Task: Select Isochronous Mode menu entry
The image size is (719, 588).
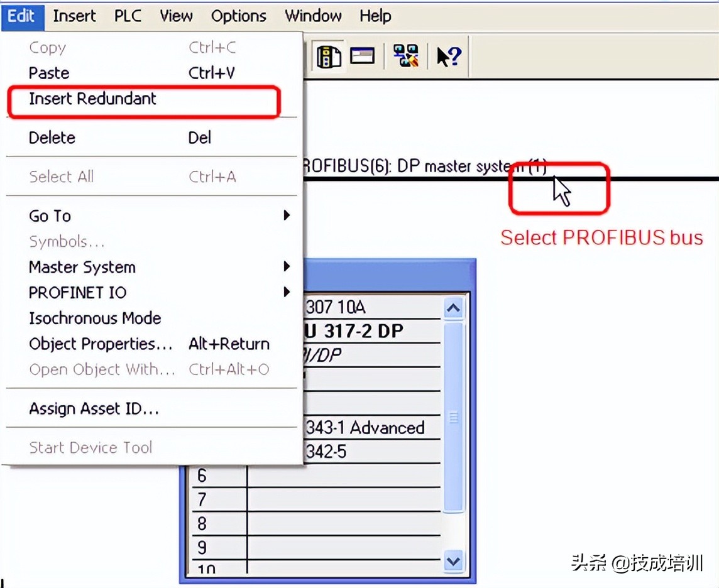Action: coord(151,318)
